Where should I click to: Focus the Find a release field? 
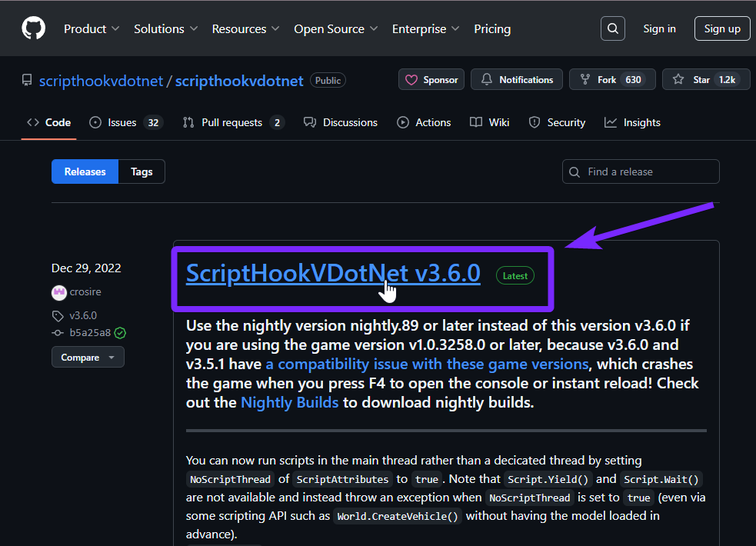click(641, 171)
